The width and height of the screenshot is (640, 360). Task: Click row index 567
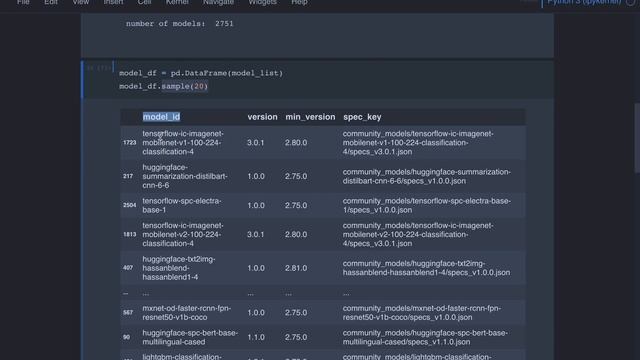[x=128, y=313]
